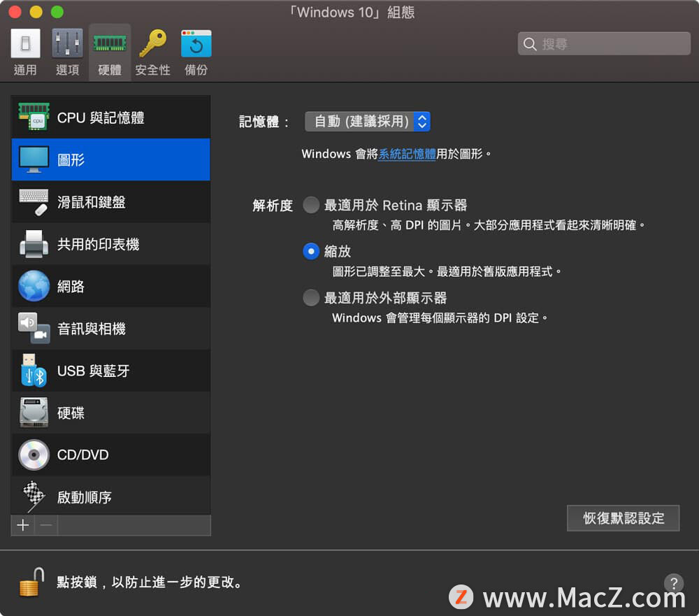The image size is (699, 616).
Task: Select 音訊與相機 label in sidebar
Action: tap(92, 329)
